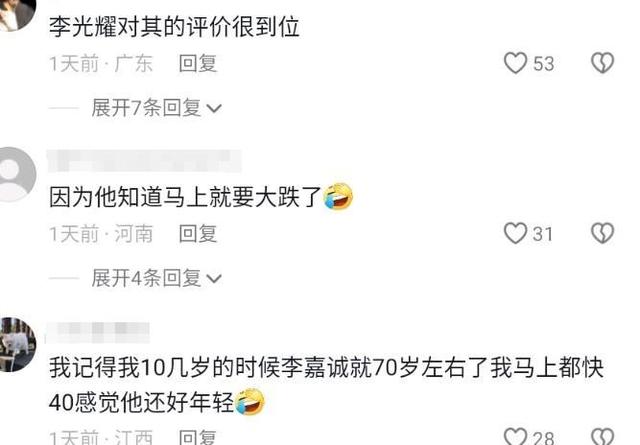Reply to the 广东 comment
Viewport: 640px width, 445px height.
tap(198, 63)
